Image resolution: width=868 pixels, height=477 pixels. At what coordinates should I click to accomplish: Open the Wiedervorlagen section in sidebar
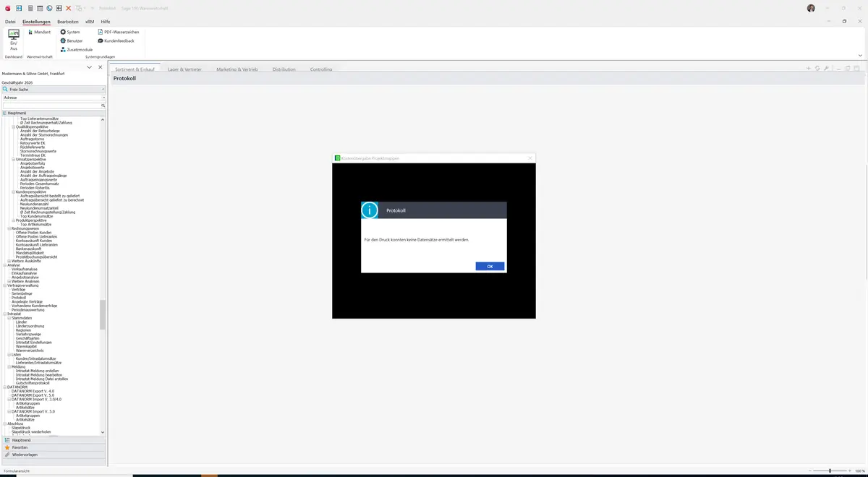54,455
